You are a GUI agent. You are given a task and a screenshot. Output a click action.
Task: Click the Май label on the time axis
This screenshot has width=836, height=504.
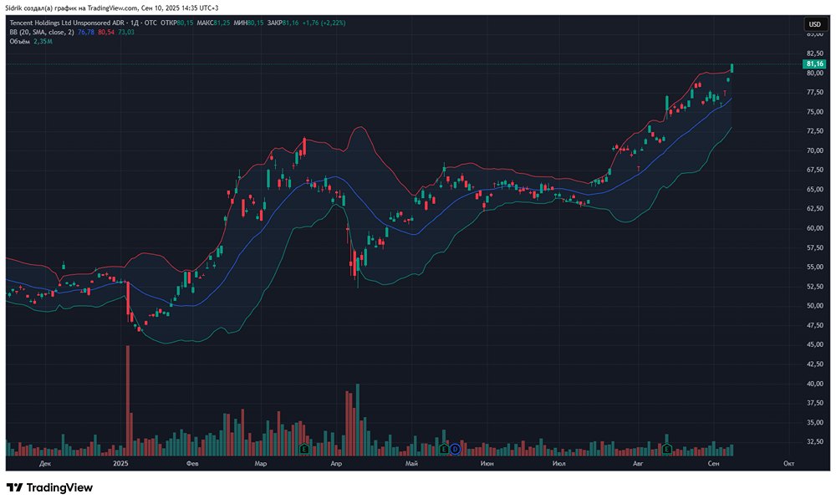[x=411, y=464]
